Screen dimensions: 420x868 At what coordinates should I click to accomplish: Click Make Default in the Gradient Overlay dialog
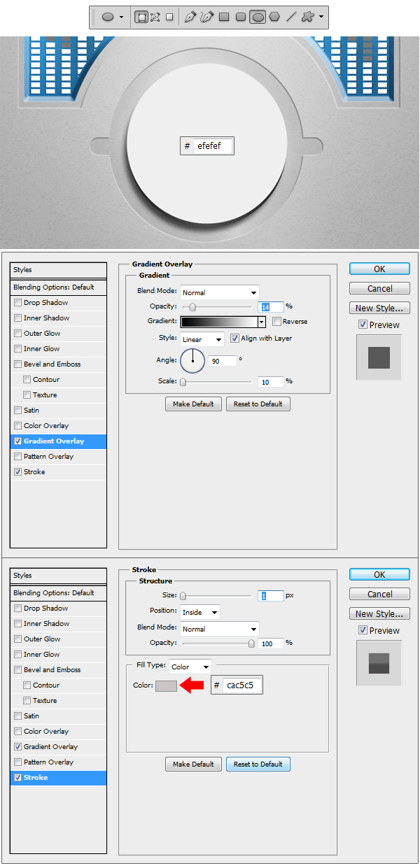click(194, 404)
